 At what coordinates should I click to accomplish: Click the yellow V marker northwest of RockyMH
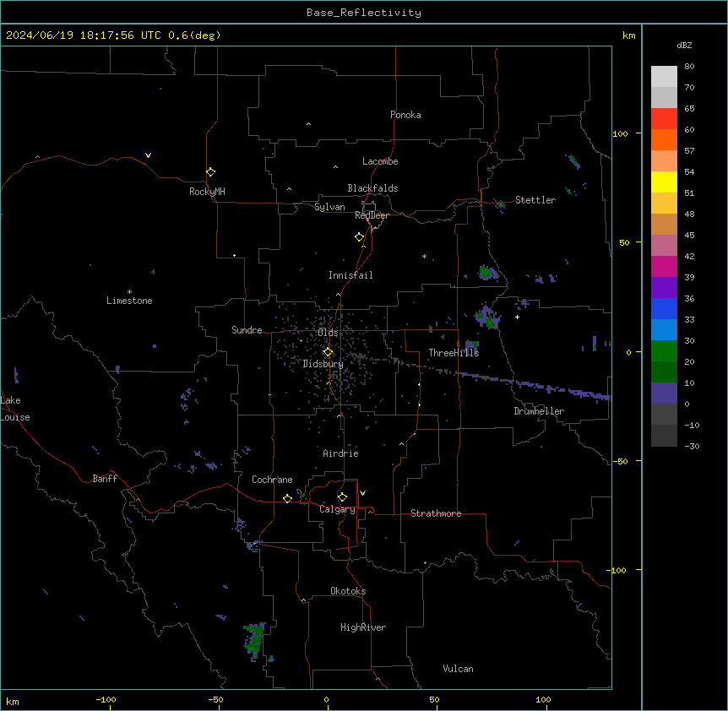[148, 155]
